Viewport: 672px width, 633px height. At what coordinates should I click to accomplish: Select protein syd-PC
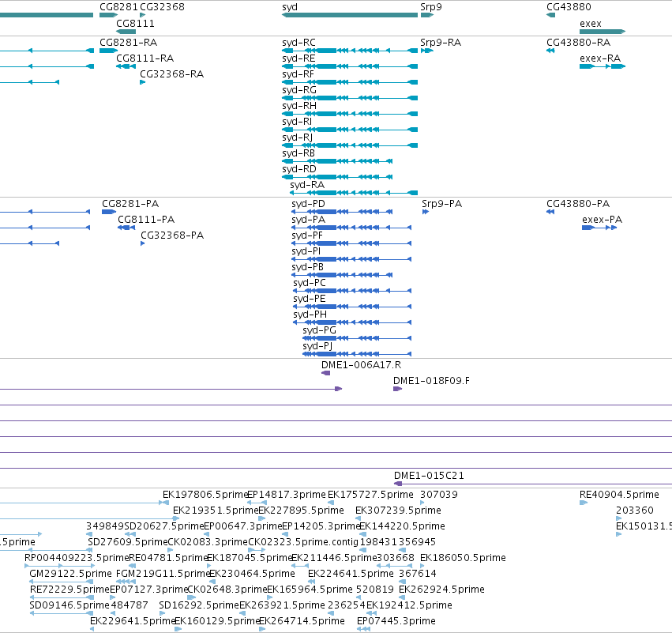(310, 283)
